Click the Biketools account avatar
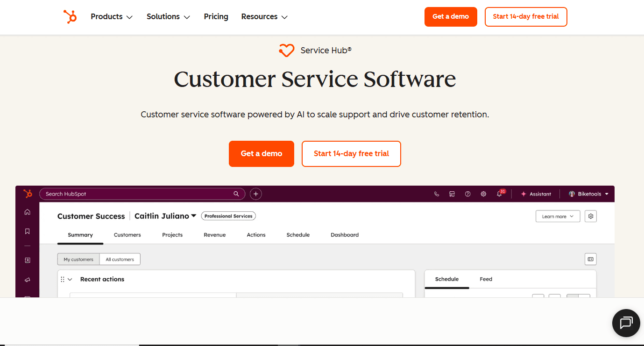This screenshot has height=346, width=644. (572, 194)
